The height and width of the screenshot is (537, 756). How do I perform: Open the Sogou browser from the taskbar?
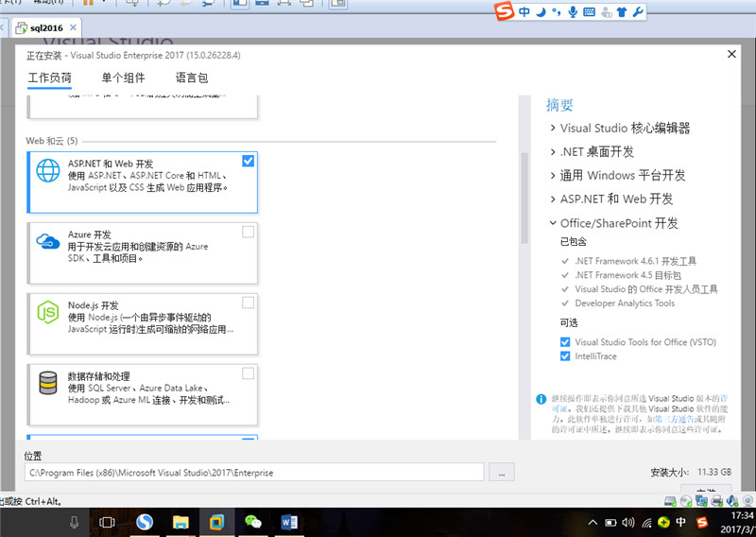click(x=145, y=522)
